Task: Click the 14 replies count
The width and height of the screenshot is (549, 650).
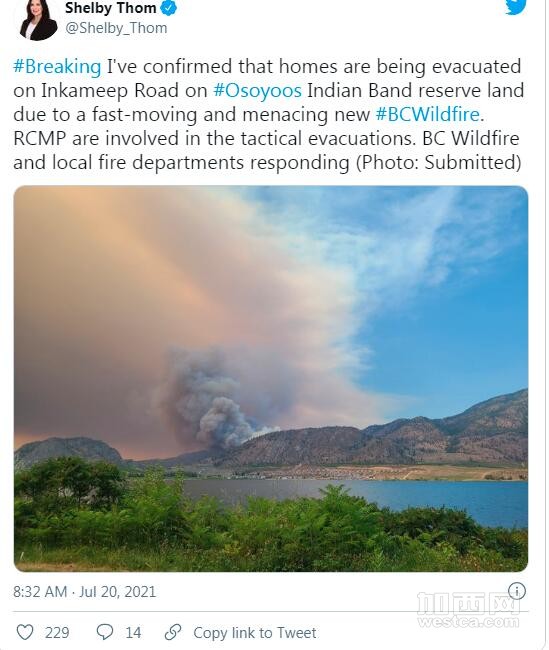Action: (x=133, y=633)
